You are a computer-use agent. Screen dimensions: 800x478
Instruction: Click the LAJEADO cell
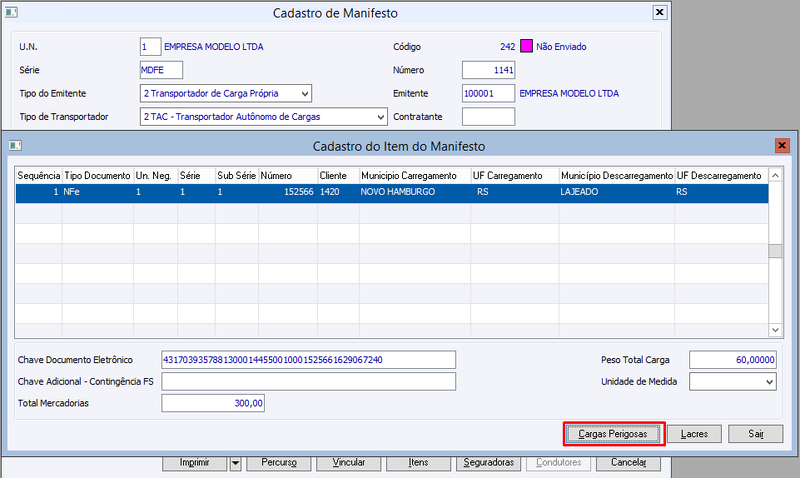click(x=617, y=192)
